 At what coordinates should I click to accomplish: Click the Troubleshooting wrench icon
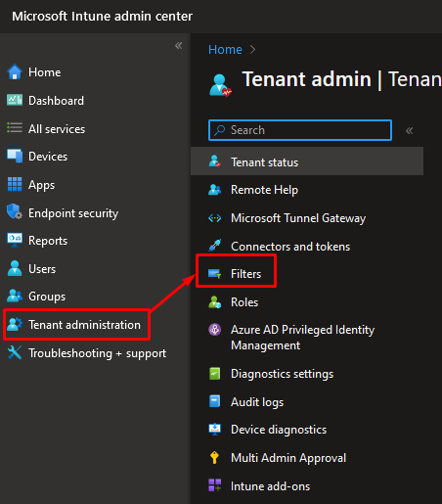point(15,352)
